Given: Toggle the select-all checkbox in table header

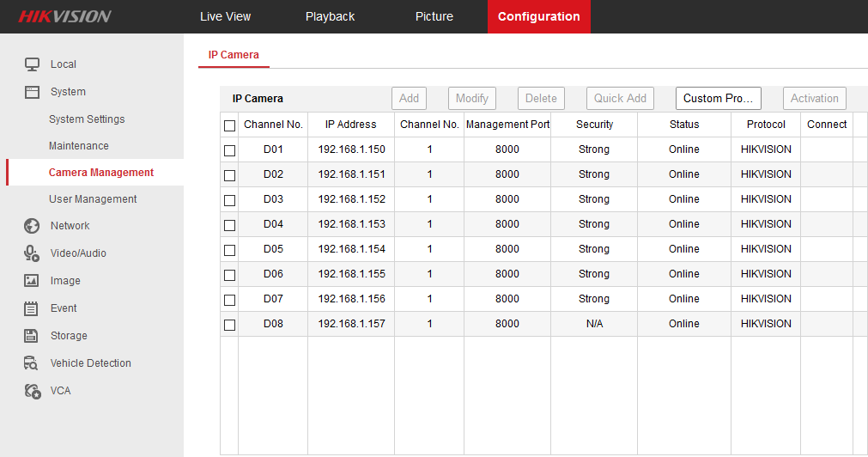Looking at the screenshot, I should click(229, 125).
